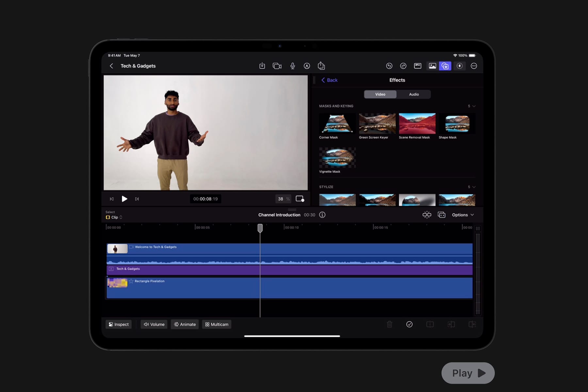Image resolution: width=588 pixels, height=392 pixels.
Task: Click the 00:00:10 timeline ruler mark
Action: click(291, 227)
